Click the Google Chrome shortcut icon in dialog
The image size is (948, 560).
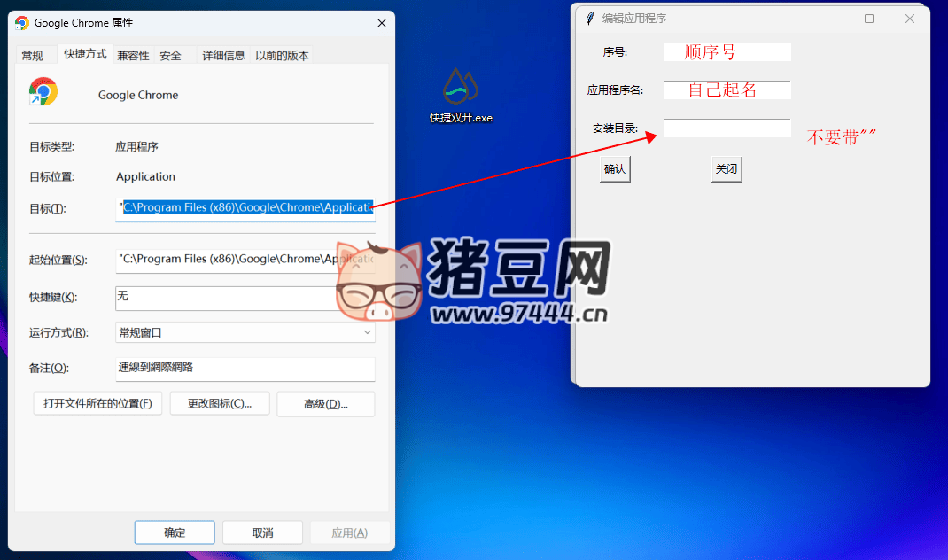pos(43,92)
